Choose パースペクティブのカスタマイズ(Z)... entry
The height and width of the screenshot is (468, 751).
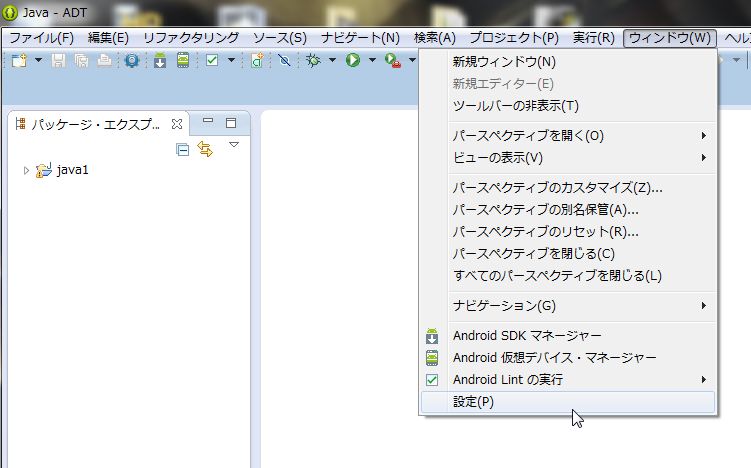tap(569, 187)
